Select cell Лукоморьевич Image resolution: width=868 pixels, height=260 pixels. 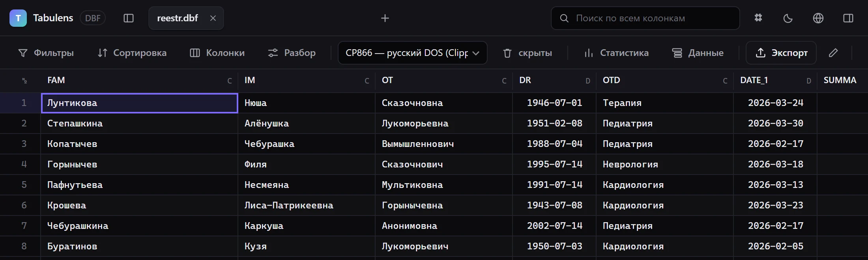coord(444,246)
